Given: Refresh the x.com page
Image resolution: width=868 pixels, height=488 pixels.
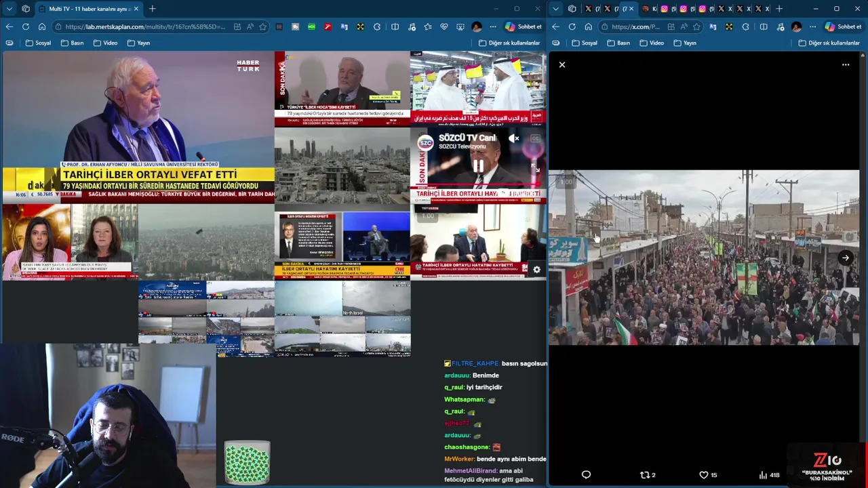Looking at the screenshot, I should click(x=572, y=26).
